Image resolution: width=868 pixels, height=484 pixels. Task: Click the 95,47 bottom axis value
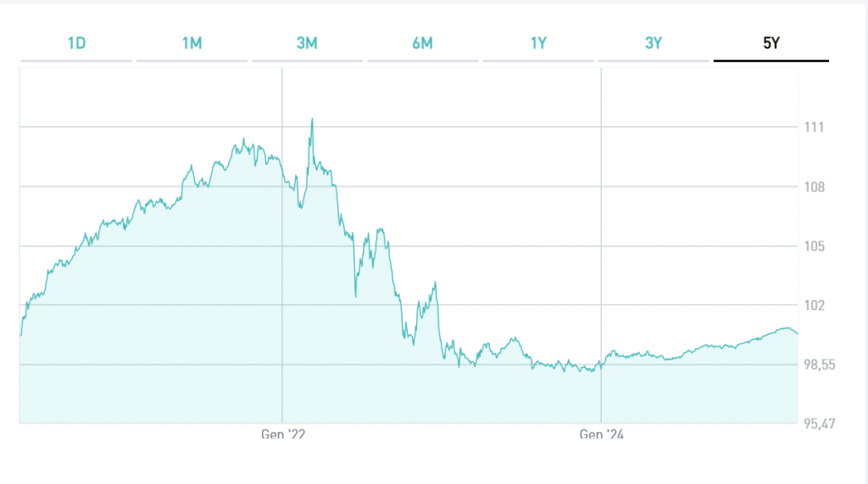[x=819, y=423]
